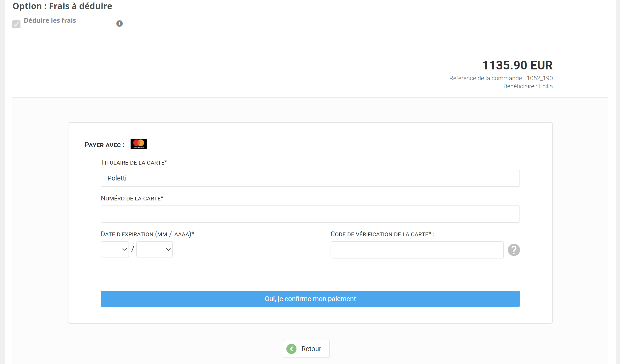Image resolution: width=620 pixels, height=364 pixels.
Task: Click the green back arrow icon
Action: (291, 349)
